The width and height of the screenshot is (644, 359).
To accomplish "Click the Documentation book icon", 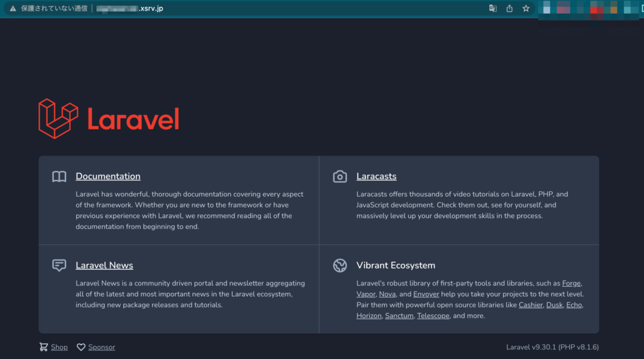I will tap(59, 177).
